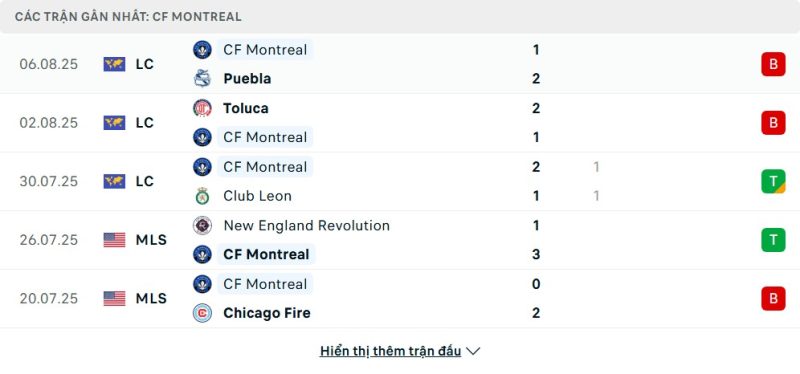Viewport: 800px width, 374px height.
Task: Click CF Montreal crest in 06.08.25 match
Action: pyautogui.click(x=203, y=49)
